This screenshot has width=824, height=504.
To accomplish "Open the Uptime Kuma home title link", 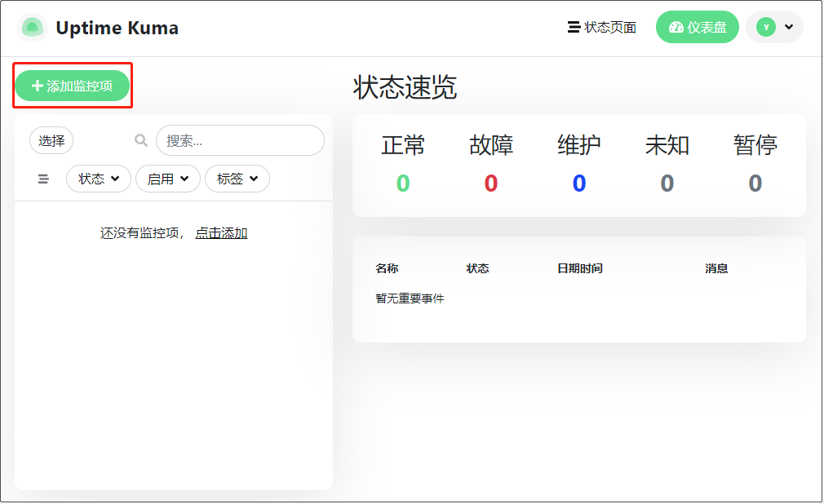I will (117, 28).
